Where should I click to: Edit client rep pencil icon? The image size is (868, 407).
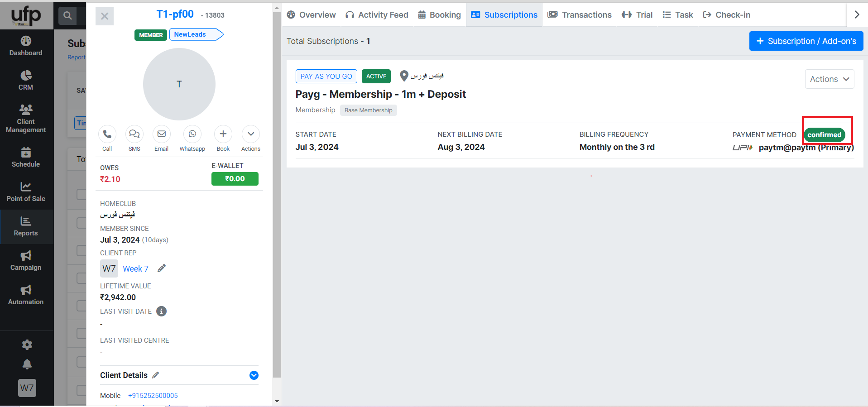[x=162, y=268]
